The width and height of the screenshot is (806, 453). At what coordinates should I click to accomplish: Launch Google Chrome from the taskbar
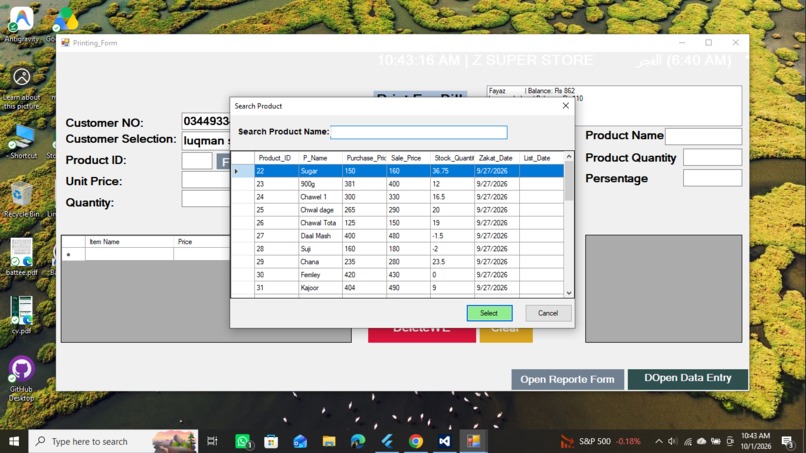tap(416, 441)
